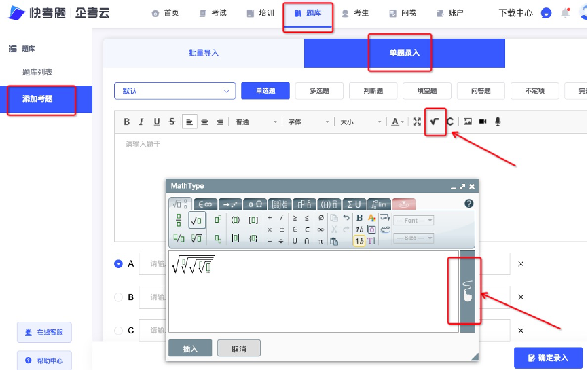Open the font color A dropdown
588x370 pixels.
397,122
